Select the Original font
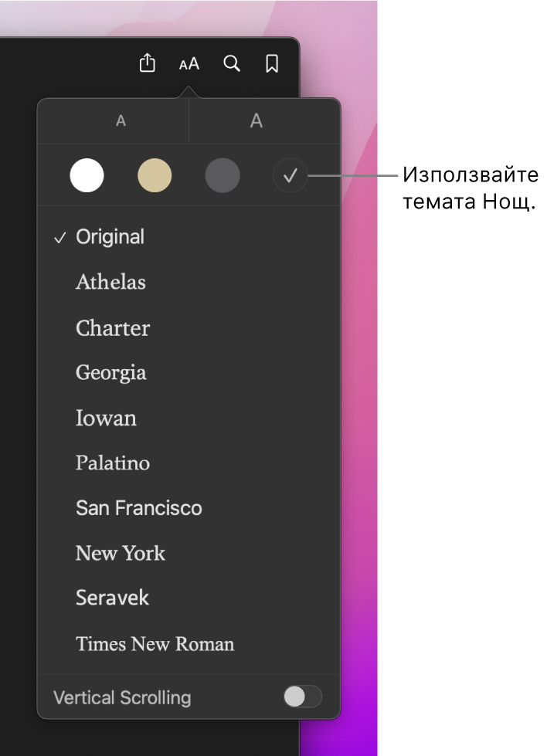This screenshot has height=756, width=547. coord(189,237)
